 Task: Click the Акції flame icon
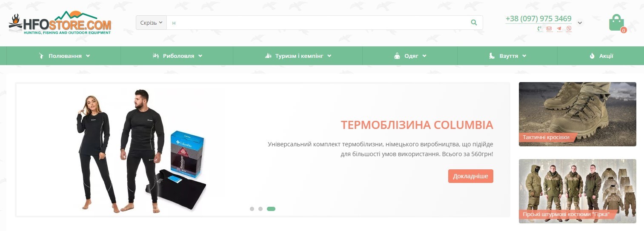[592, 56]
